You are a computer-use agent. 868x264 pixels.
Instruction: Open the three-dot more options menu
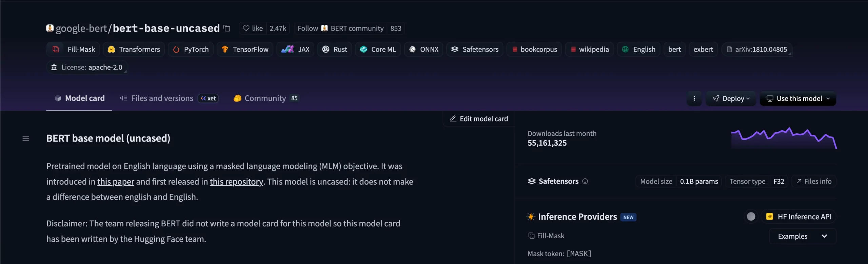click(x=694, y=98)
